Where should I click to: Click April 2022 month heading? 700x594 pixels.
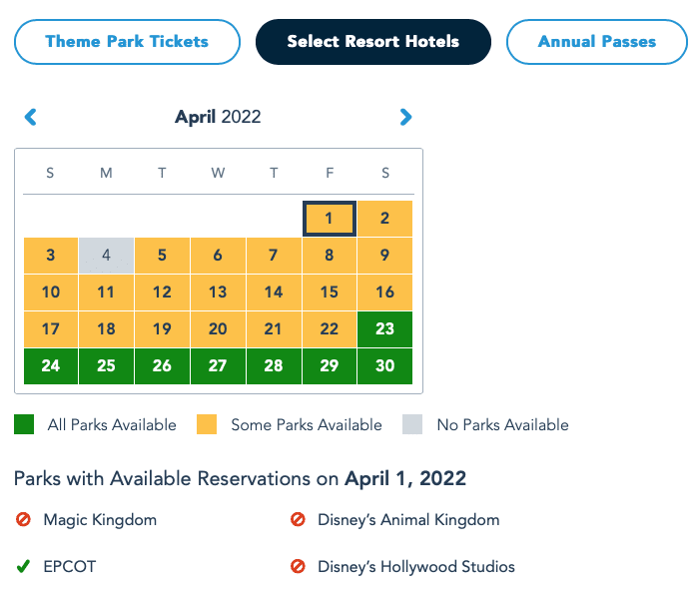pos(218,118)
